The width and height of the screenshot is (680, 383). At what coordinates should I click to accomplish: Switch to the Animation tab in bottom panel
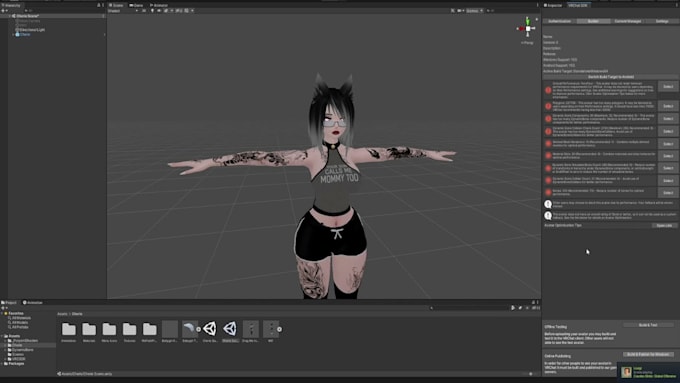[33, 302]
